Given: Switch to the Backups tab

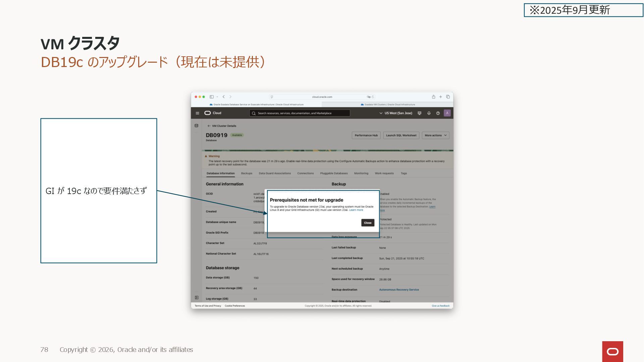Looking at the screenshot, I should point(247,173).
